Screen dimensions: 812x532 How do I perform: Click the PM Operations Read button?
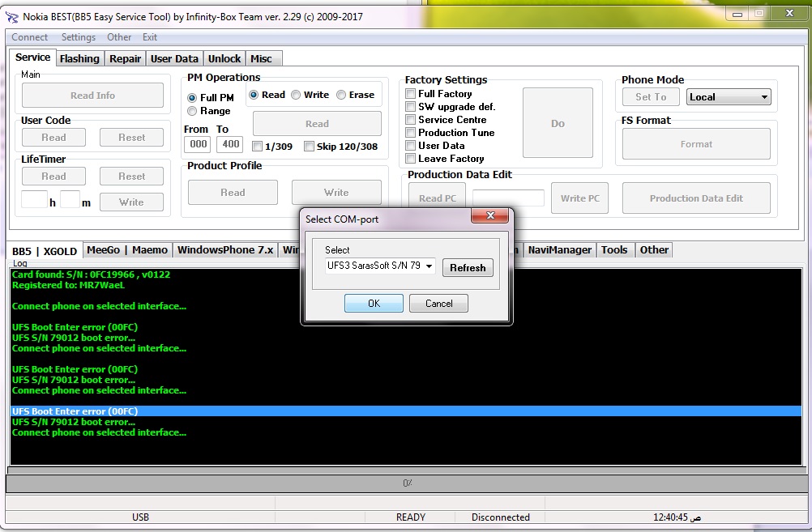[317, 124]
